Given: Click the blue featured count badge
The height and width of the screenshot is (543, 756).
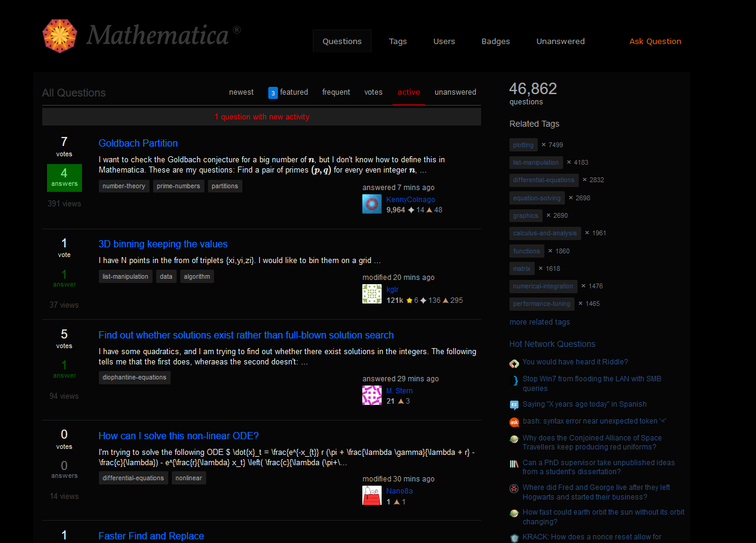Looking at the screenshot, I should (x=272, y=92).
